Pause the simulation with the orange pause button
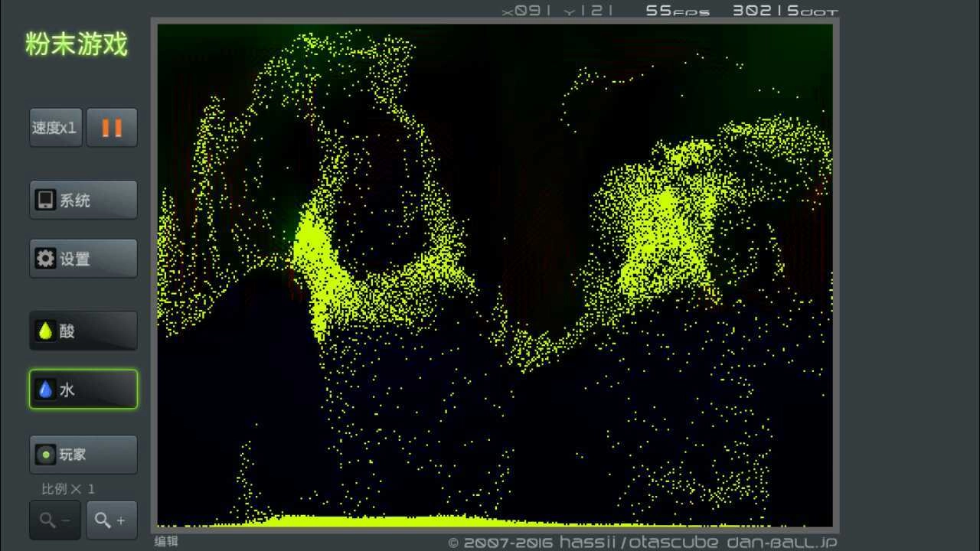 112,128
